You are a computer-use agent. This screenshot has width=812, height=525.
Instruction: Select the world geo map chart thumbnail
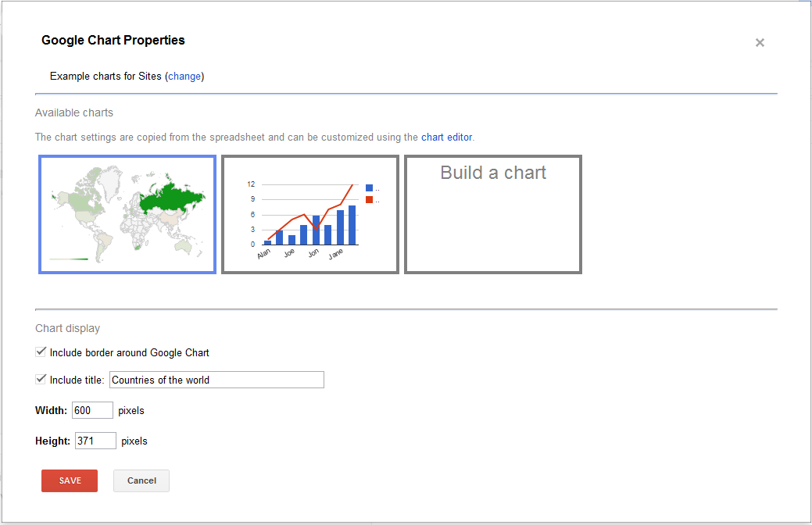[127, 215]
